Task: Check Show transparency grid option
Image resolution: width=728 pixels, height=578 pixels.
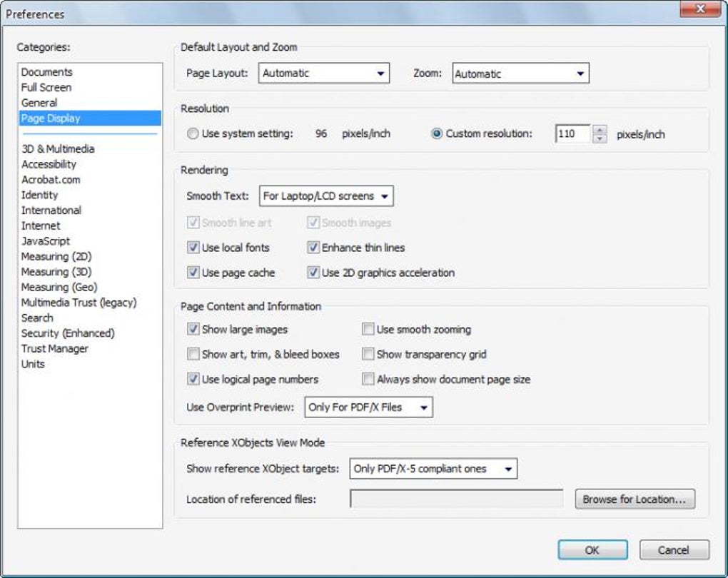Action: click(368, 355)
